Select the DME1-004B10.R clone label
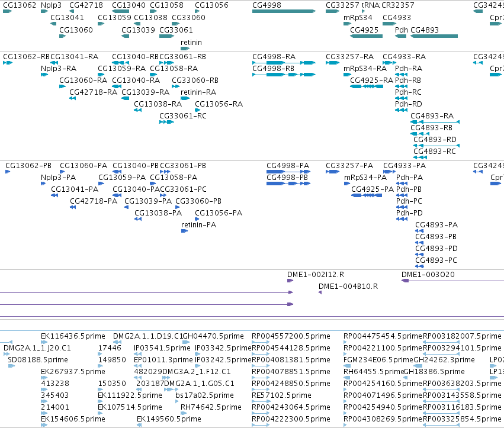Screen dimensions: 504x428 tap(348, 287)
